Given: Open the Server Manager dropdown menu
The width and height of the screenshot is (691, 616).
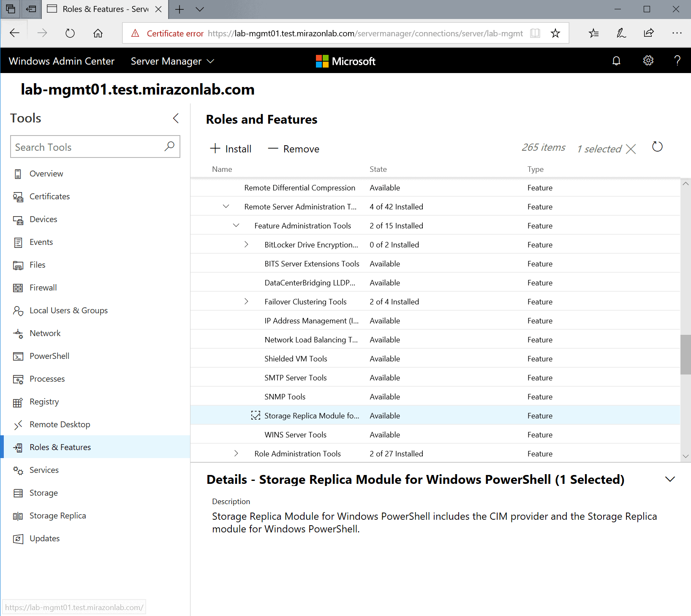Looking at the screenshot, I should [x=172, y=61].
